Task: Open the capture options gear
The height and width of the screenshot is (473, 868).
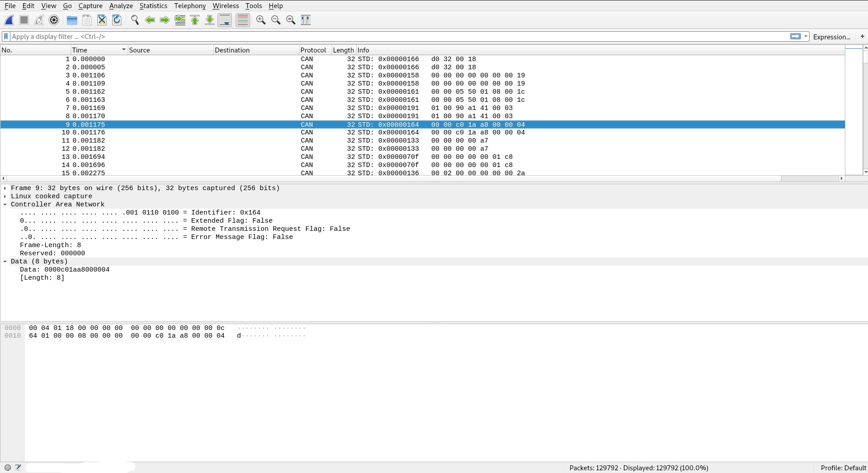Action: click(53, 20)
